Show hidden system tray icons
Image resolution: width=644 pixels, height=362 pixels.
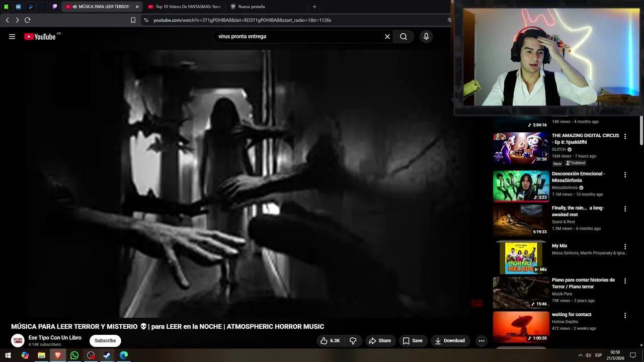coord(580,355)
